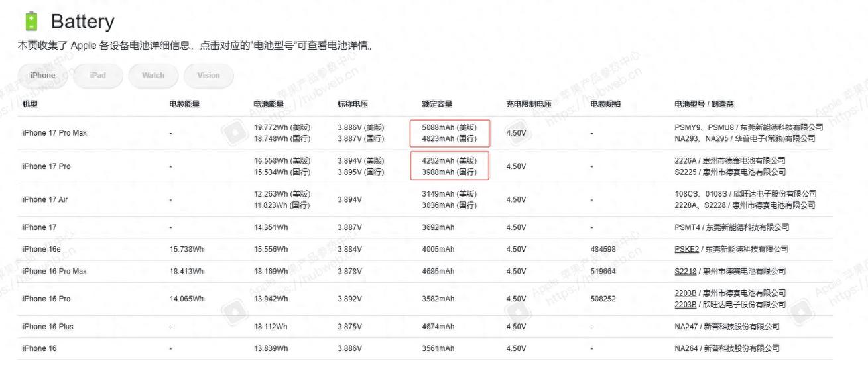Screen dimensions: 868x365
Task: Click the 18.112Wh battery energy value
Action: 271,327
